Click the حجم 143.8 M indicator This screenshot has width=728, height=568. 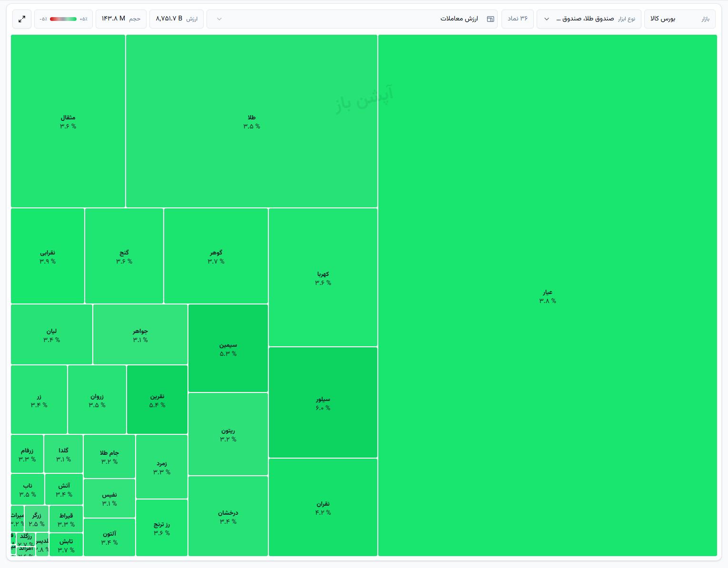pos(121,19)
